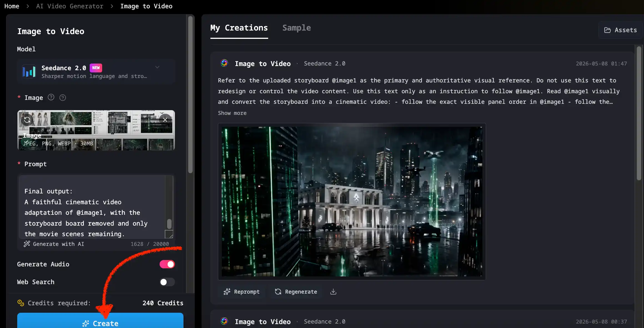Click the first creation's prompt description text

[419, 91]
